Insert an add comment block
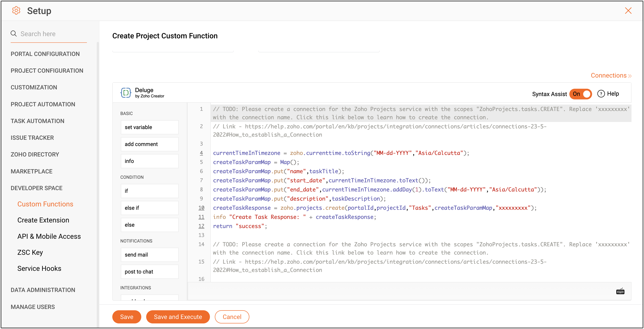644x329 pixels. (x=150, y=144)
